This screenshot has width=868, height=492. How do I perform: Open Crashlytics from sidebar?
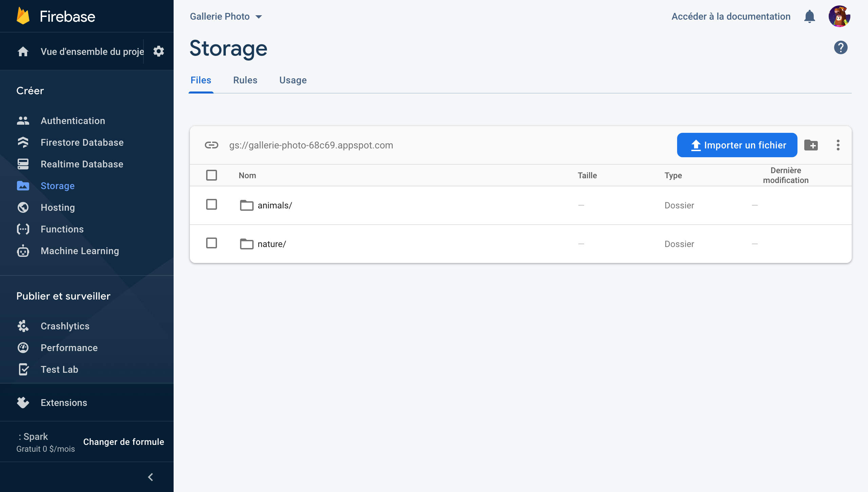[65, 326]
